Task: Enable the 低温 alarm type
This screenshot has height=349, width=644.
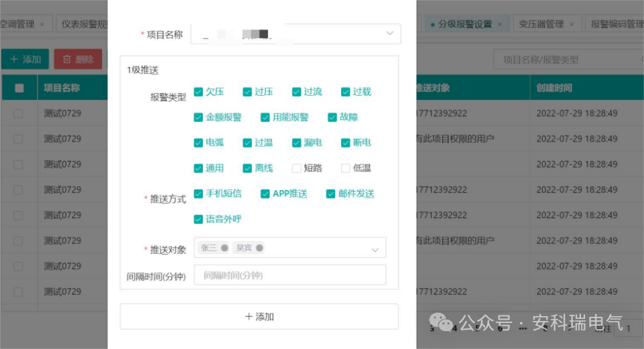Action: 345,168
